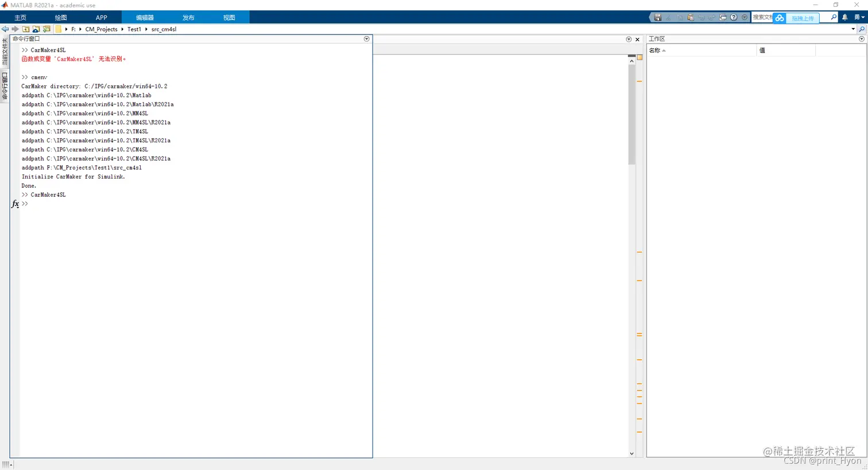Open quick access toolbar options dropdown
The image size is (868, 470).
point(745,18)
